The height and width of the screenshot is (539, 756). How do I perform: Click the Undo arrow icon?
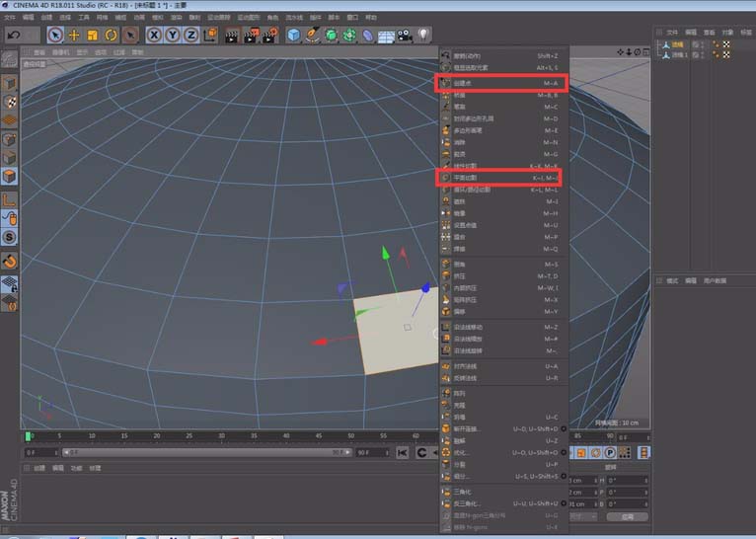coord(13,35)
